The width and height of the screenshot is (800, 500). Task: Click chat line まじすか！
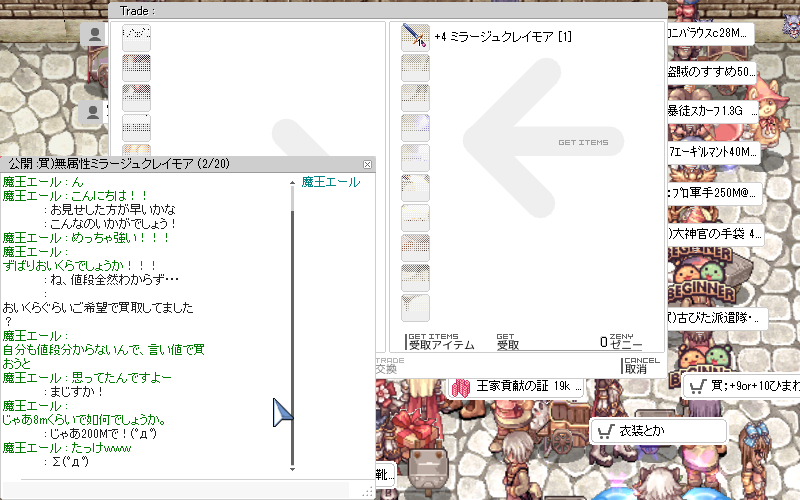click(x=77, y=392)
